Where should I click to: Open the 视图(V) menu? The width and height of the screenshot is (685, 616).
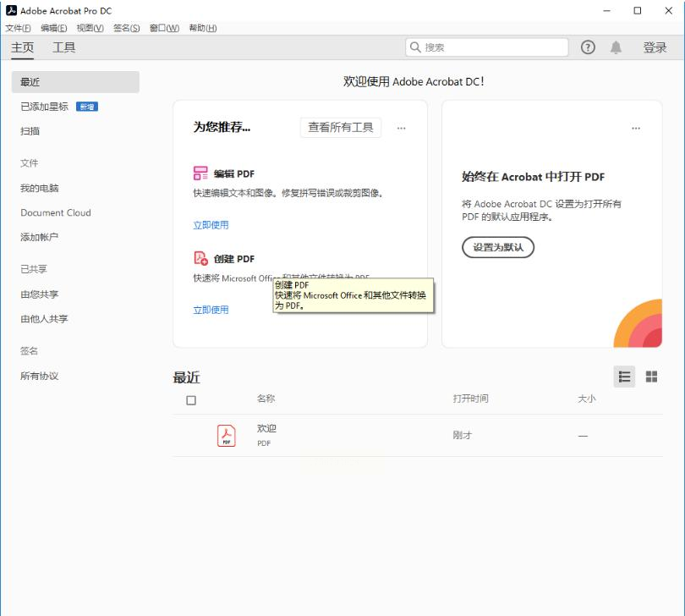click(x=90, y=28)
